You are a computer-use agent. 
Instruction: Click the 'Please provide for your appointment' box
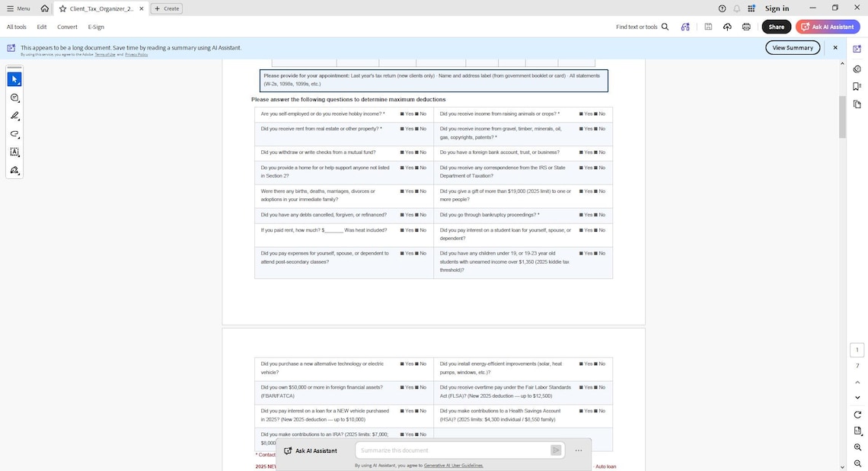tap(433, 80)
